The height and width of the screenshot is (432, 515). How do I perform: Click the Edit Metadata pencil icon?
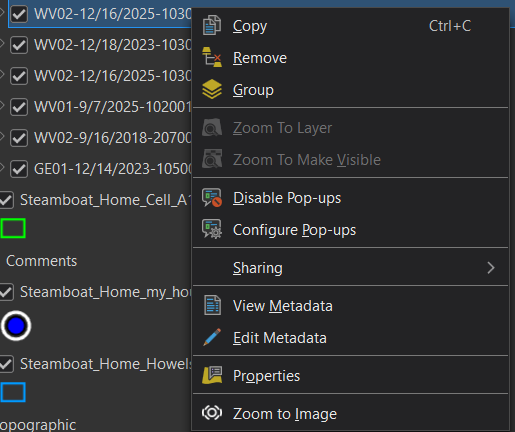tap(212, 337)
